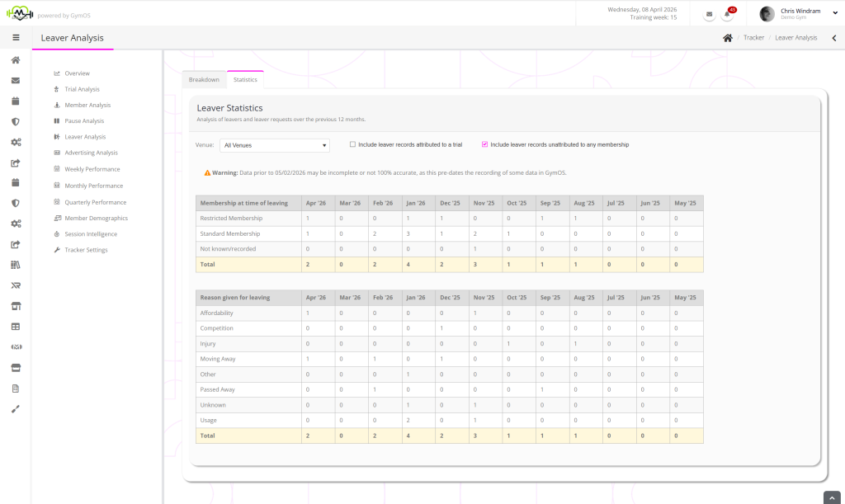Click the Chris Windram profile avatar
The image size is (845, 504).
coord(767,14)
